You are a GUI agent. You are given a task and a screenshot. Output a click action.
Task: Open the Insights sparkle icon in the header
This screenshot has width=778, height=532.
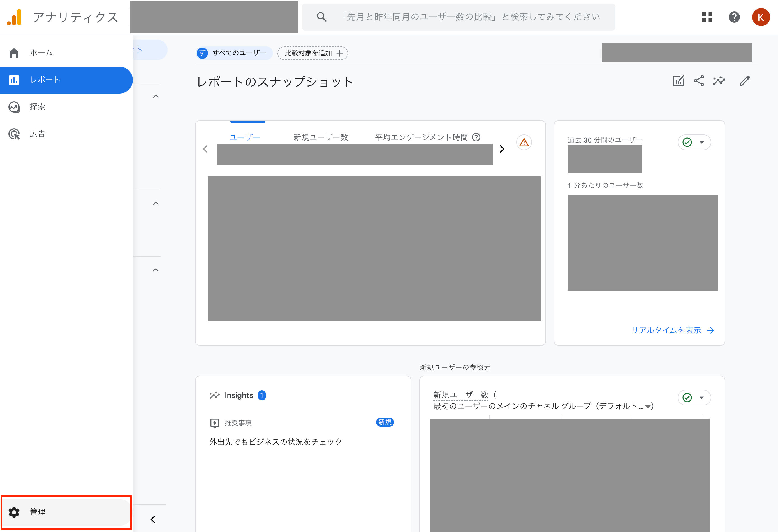[719, 81]
